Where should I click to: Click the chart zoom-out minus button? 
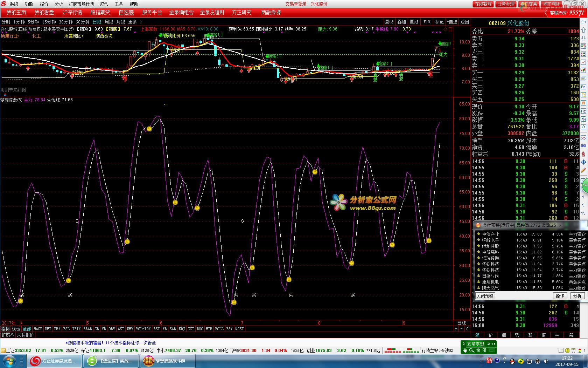[x=461, y=329]
